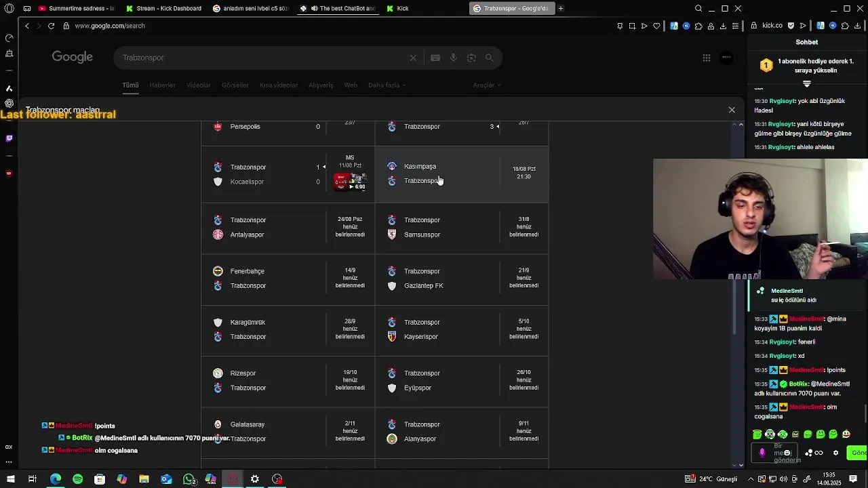Screen dimensions: 868x488
Task: Send the chat message Gönder button
Action: [858, 453]
